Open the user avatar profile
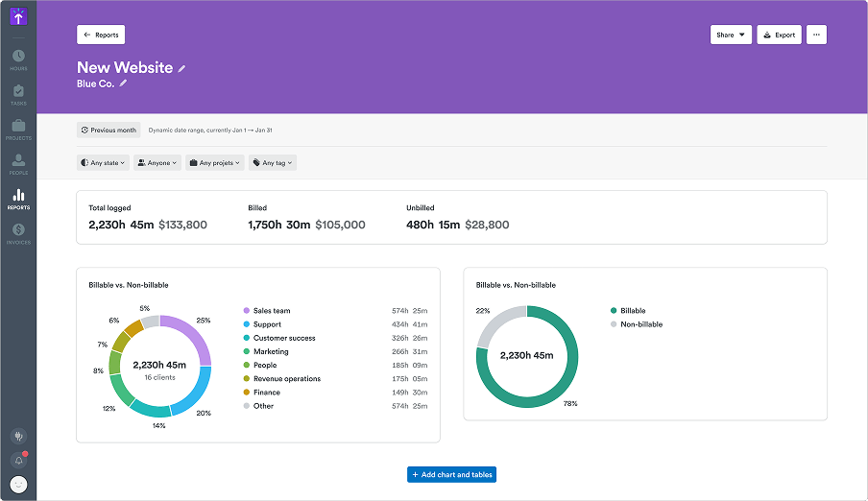The image size is (868, 501). pyautogui.click(x=18, y=485)
